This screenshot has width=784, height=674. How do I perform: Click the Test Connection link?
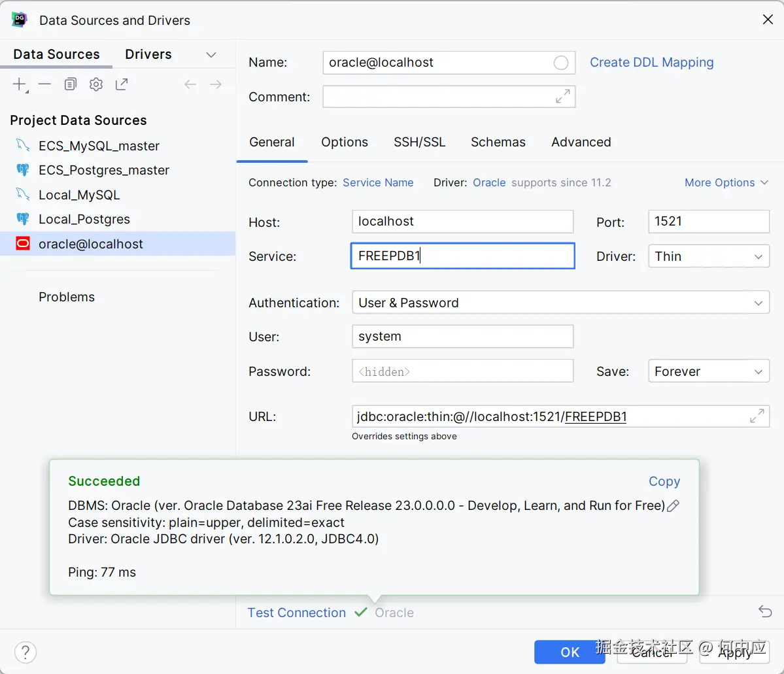click(296, 613)
